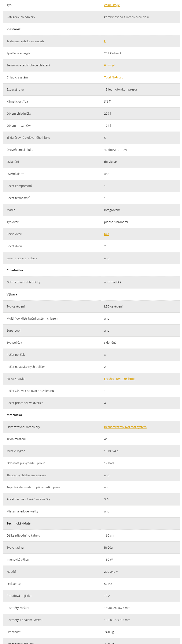
Task: Select the 'Technické údaje' section heading
Action: pos(19,523)
